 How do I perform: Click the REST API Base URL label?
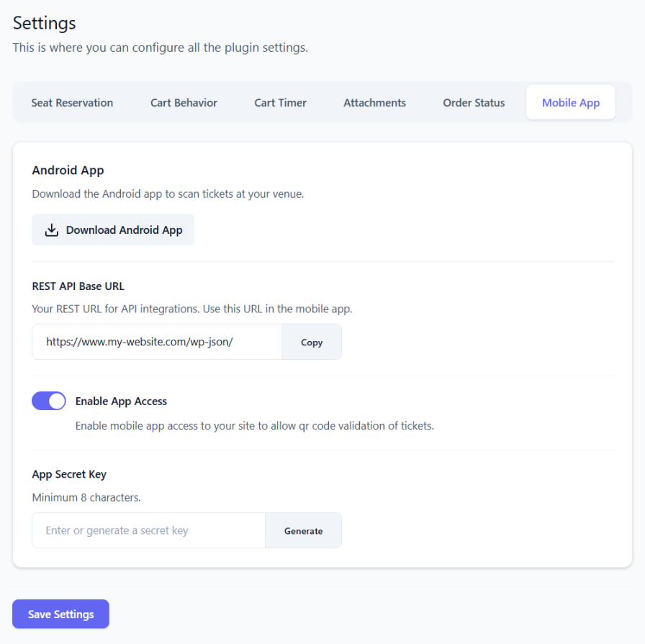(x=78, y=286)
